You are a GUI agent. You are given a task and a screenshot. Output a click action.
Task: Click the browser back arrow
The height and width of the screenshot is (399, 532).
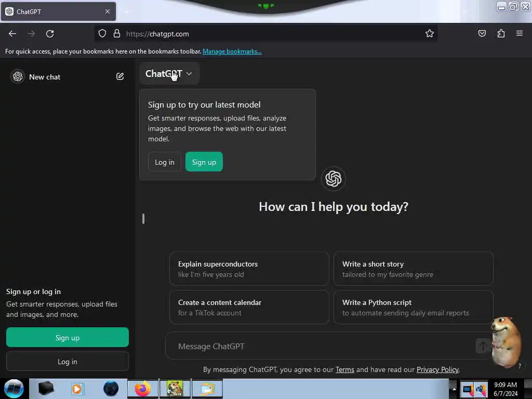pos(12,34)
